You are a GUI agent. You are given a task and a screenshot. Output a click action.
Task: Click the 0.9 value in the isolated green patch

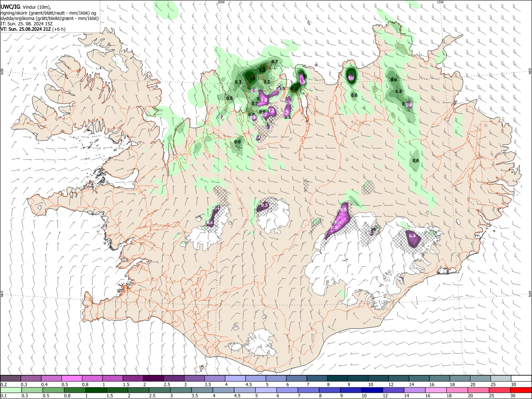[237, 142]
